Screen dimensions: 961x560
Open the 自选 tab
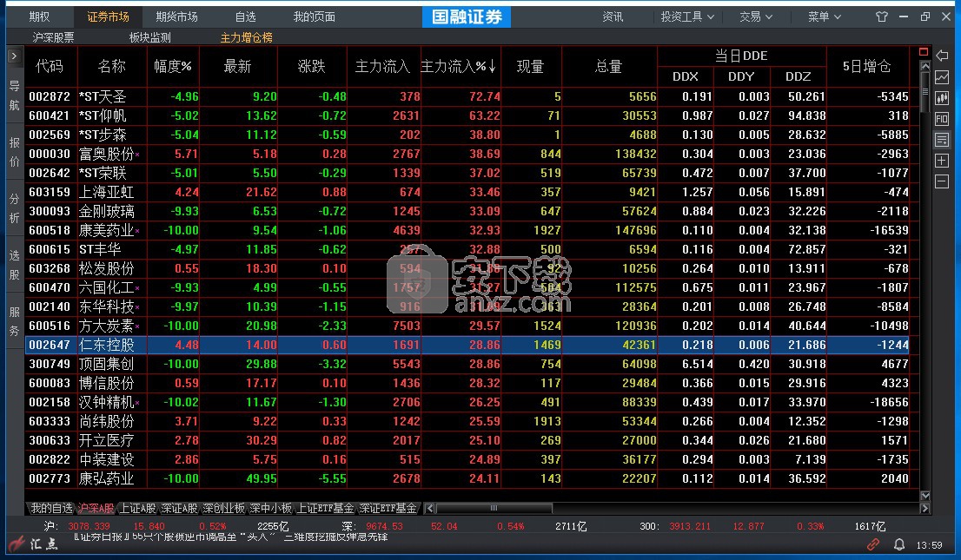click(x=246, y=16)
